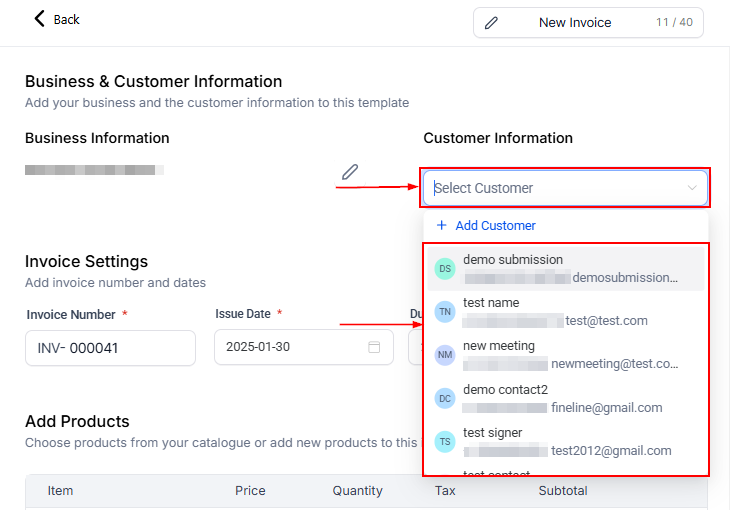This screenshot has width=730, height=510.
Task: Click the Add Products heading
Action: tap(77, 421)
